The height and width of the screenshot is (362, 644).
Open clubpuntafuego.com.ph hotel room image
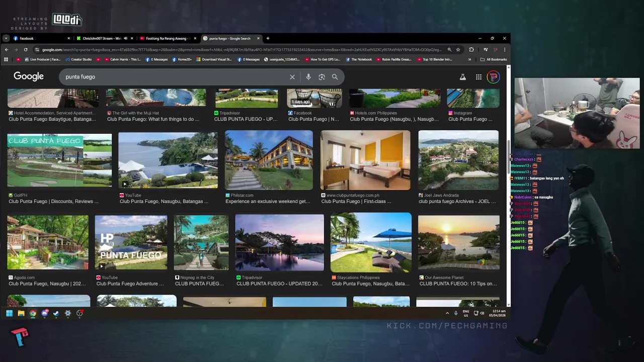(x=365, y=160)
